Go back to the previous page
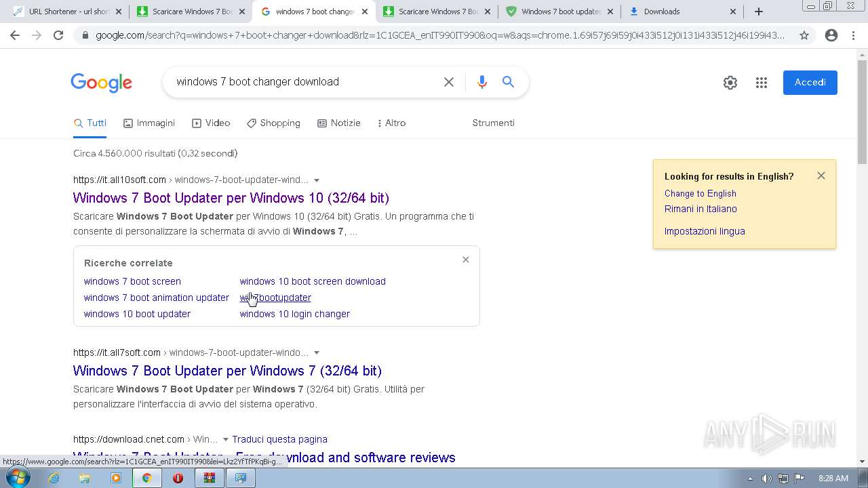Screen dimensions: 868x488 point(15,35)
